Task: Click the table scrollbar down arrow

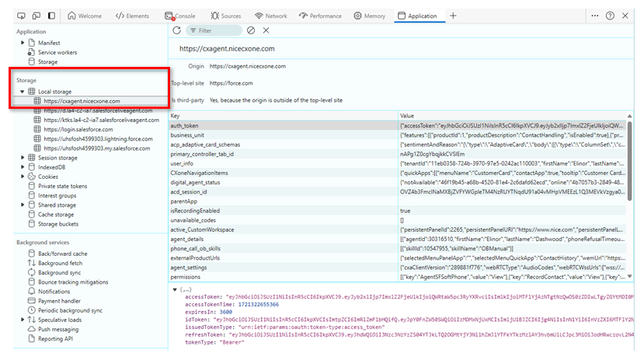Action: coord(629,277)
